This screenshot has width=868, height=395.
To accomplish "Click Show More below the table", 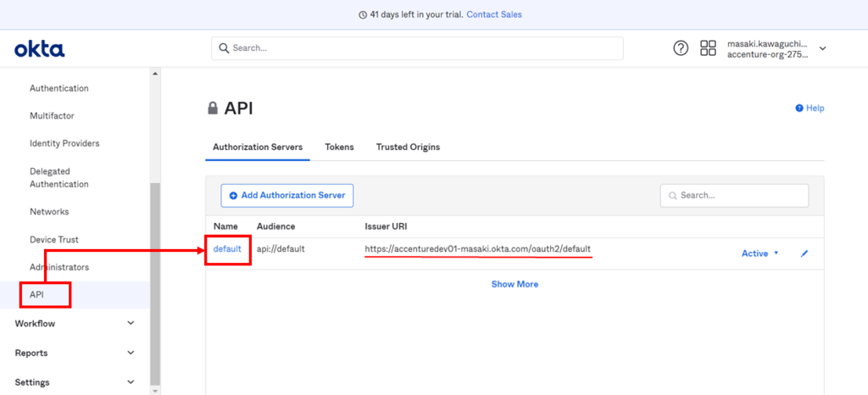I will (x=515, y=284).
